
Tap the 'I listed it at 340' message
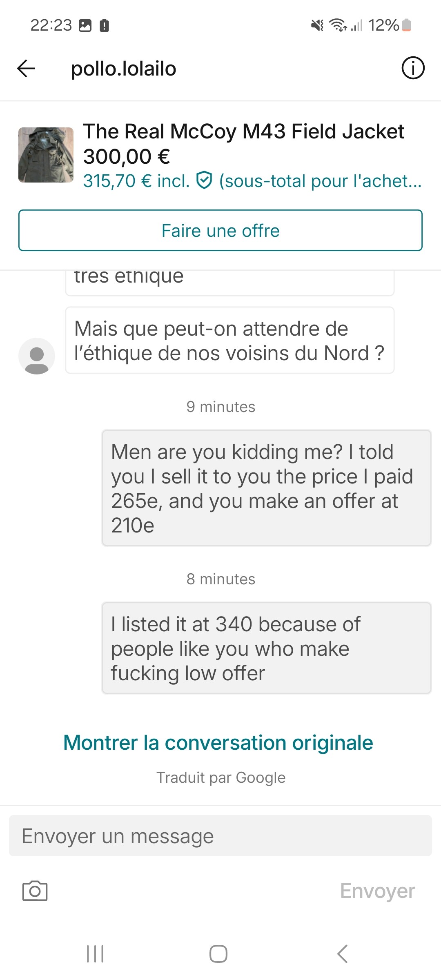pyautogui.click(x=266, y=648)
